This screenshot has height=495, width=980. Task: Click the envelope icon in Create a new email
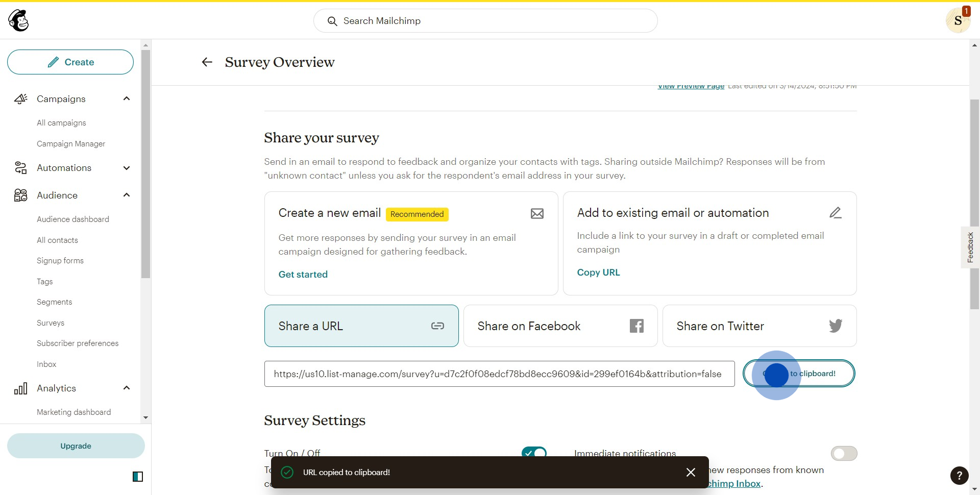(x=537, y=214)
